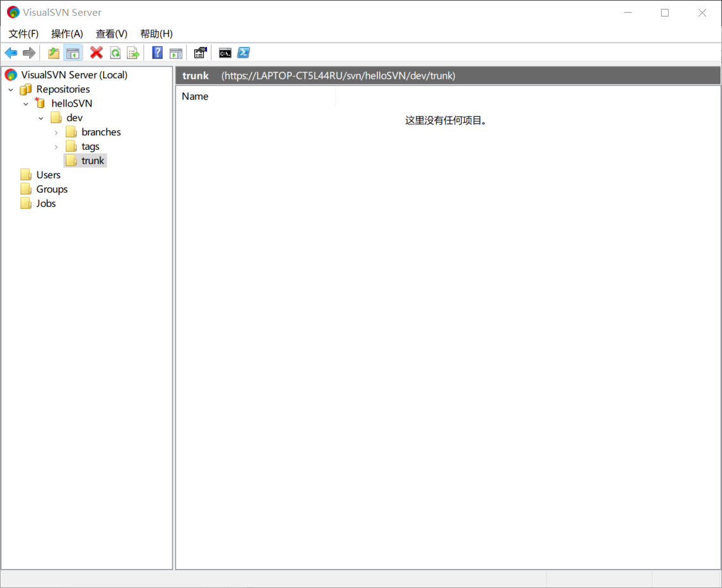722x588 pixels.
Task: Click the trunk URL in header bar
Action: [338, 76]
